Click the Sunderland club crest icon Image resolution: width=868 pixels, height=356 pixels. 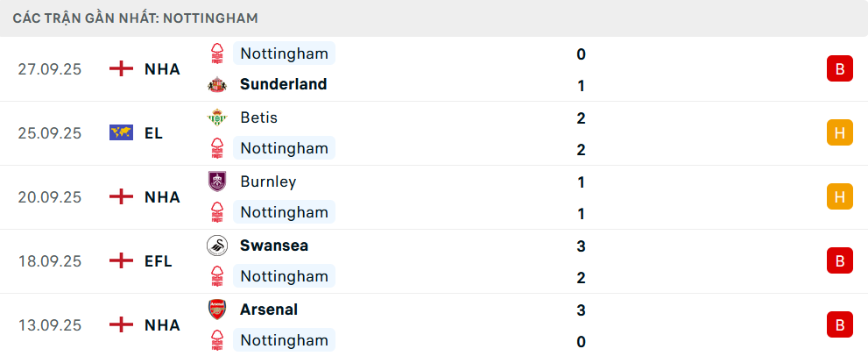click(x=216, y=85)
